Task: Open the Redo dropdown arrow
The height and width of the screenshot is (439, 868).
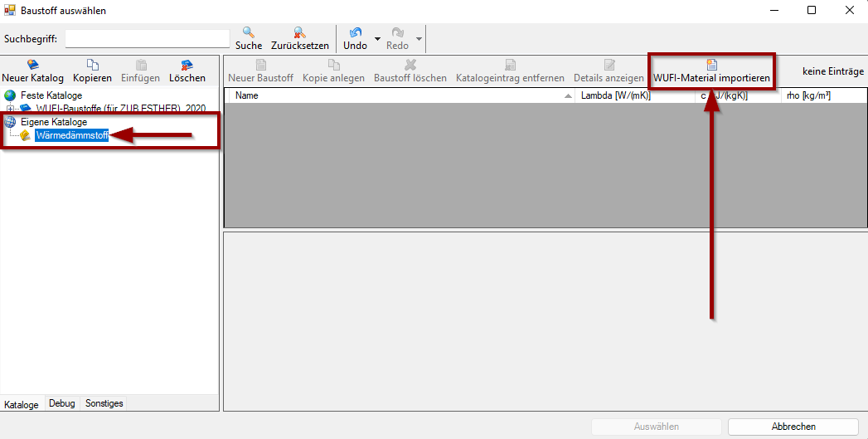Action: [x=419, y=39]
